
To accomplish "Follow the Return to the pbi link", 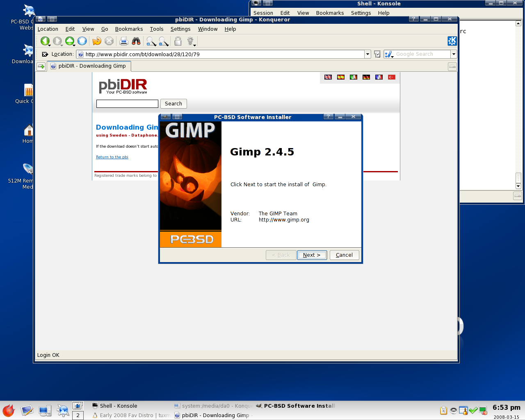I will coord(112,157).
